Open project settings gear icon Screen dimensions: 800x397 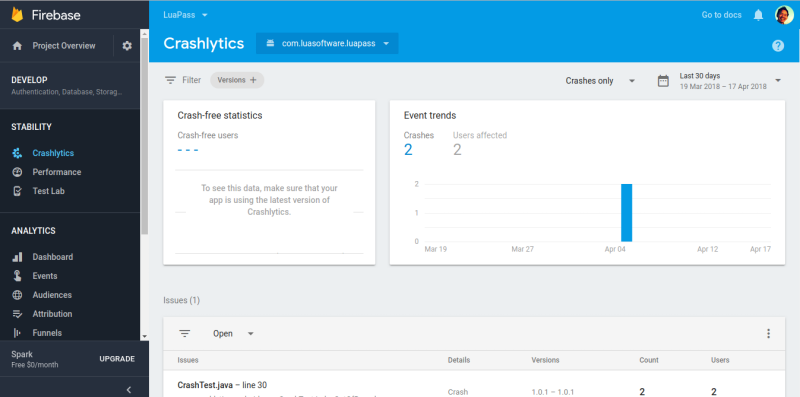pyautogui.click(x=127, y=46)
